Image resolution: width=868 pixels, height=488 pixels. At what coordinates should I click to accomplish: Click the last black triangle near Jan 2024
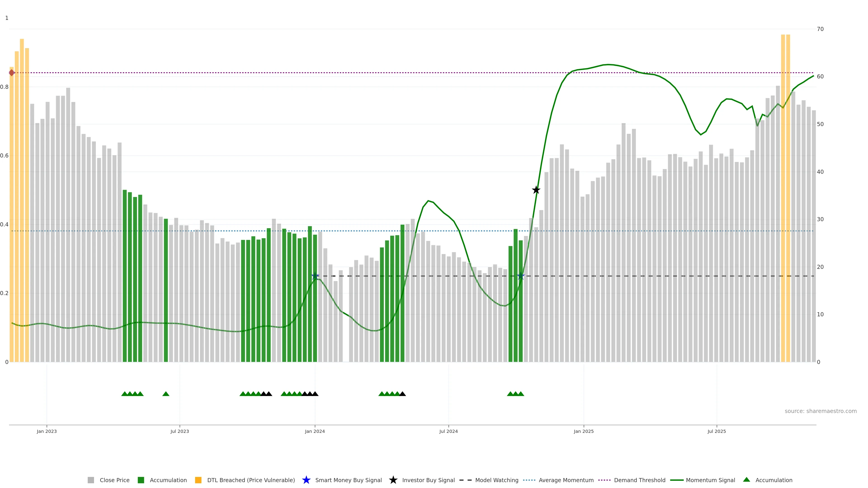tap(315, 394)
